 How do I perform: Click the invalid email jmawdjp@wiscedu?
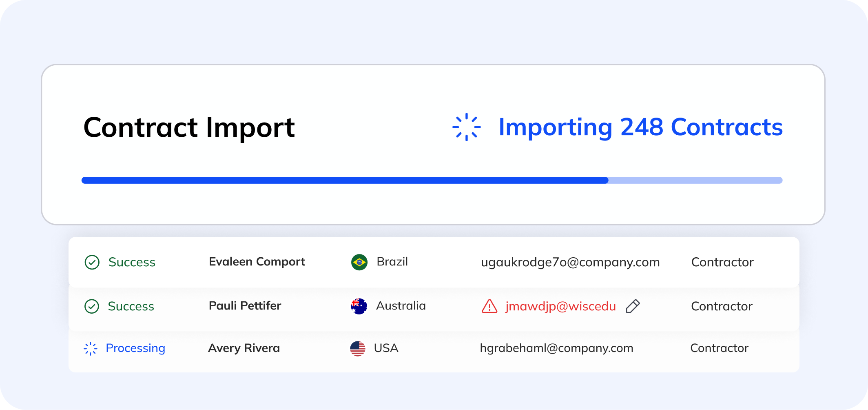pos(560,306)
